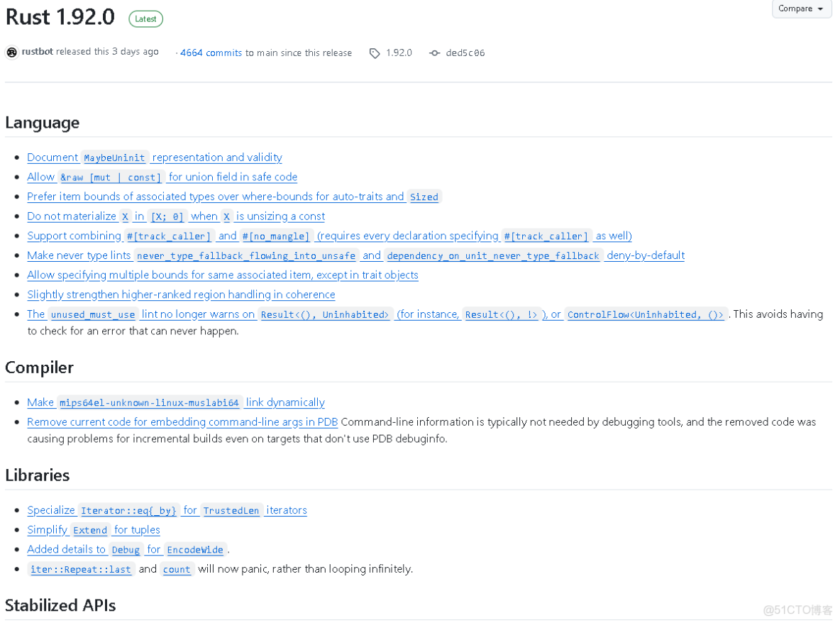
Task: Click the tag icon beside 1.92.0
Action: [374, 53]
